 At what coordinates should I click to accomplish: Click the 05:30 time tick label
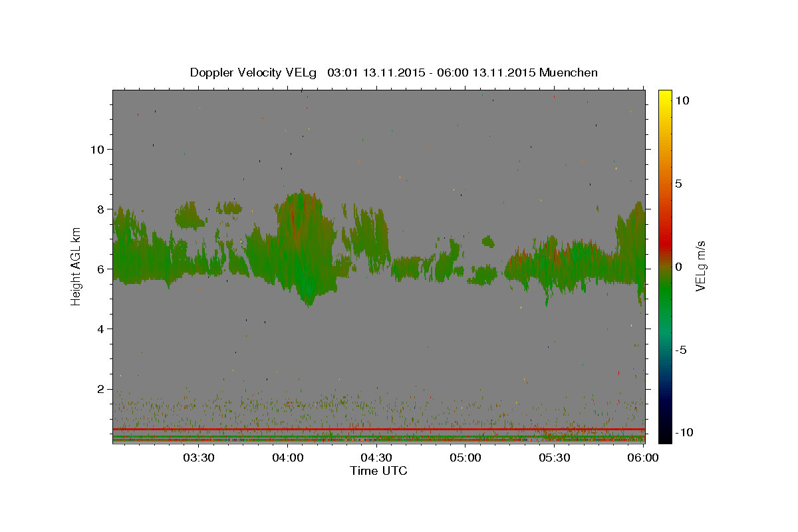tap(555, 458)
